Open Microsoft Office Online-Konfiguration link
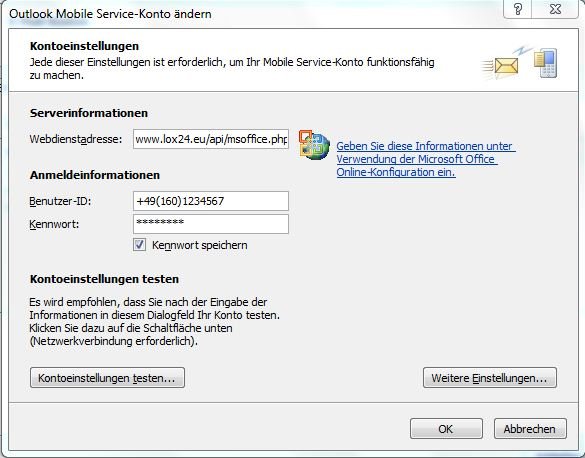 pyautogui.click(x=426, y=159)
